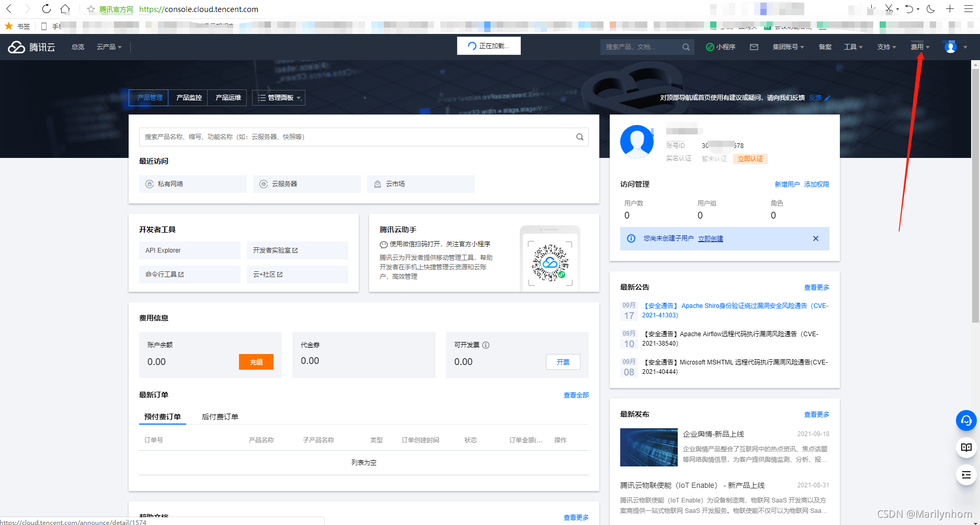Screen dimensions: 980x525
Task: Click the orange 充值 button
Action: pyautogui.click(x=256, y=362)
